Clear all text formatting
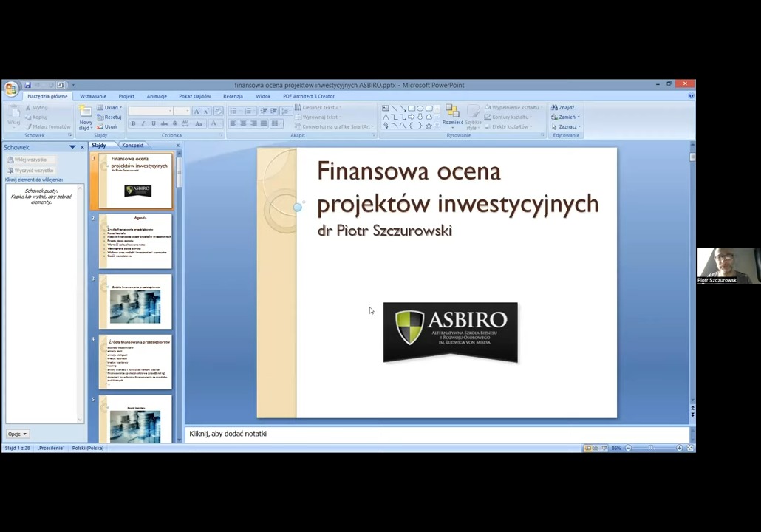 pyautogui.click(x=218, y=111)
